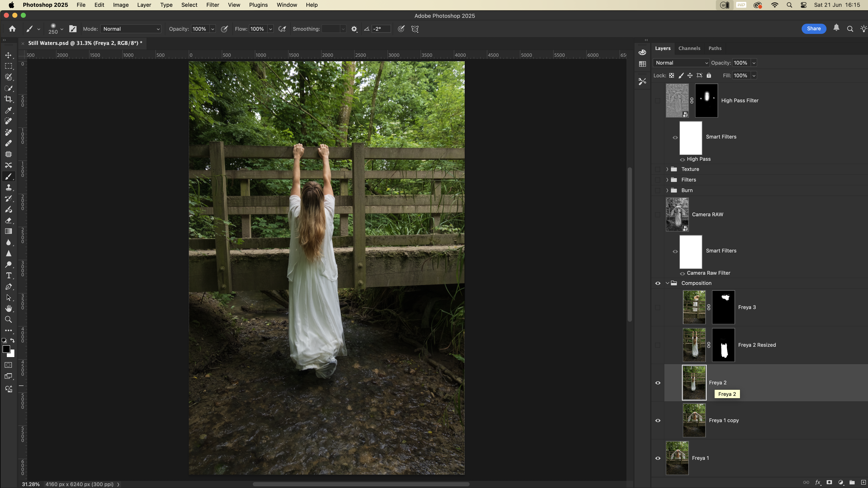Expand the Texture group
Screen dimensions: 868x488
(667, 169)
